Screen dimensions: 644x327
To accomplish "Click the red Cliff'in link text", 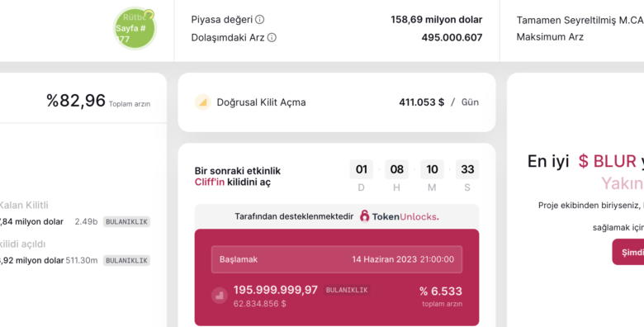I will 210,182.
